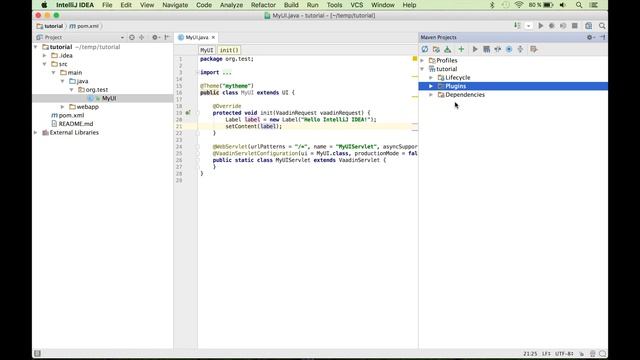Expand External Libraries node
Viewport: 640px width, 360px height.
[36, 133]
